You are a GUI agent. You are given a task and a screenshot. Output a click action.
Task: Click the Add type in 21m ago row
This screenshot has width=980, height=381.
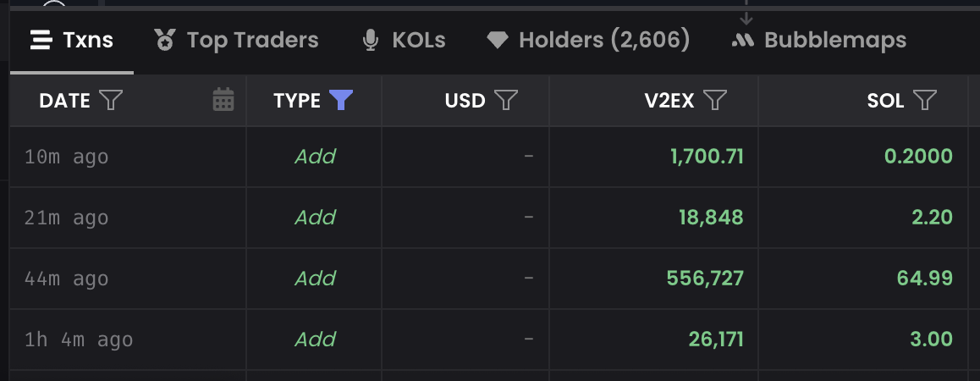click(x=315, y=218)
